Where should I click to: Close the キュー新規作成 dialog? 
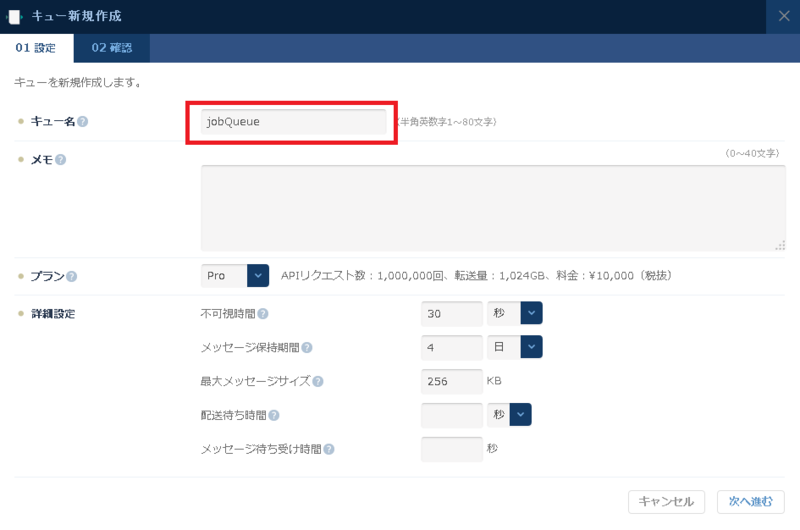click(784, 16)
